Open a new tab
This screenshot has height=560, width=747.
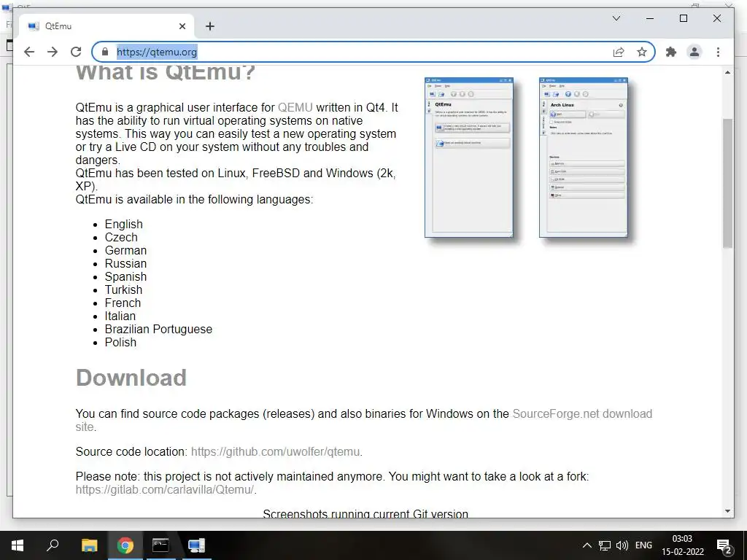coord(209,26)
